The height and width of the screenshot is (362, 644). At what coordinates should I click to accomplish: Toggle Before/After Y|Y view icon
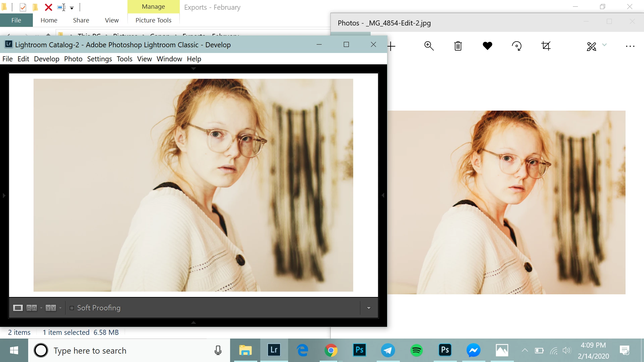(x=51, y=308)
